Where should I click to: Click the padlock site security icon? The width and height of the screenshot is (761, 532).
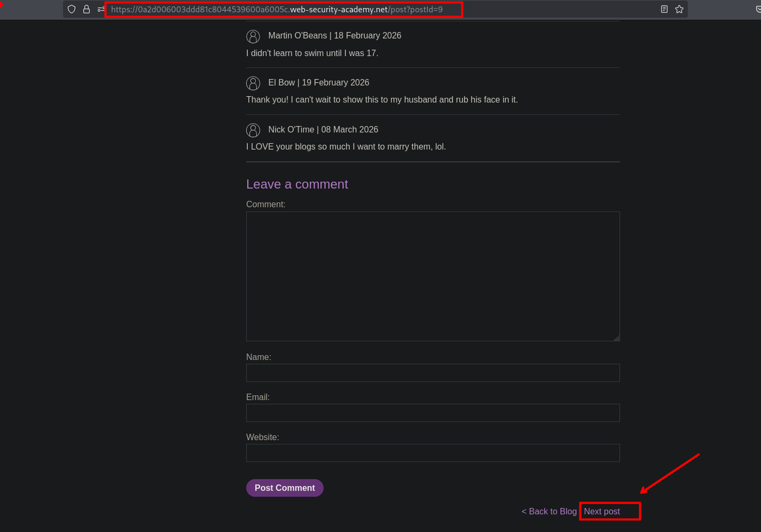(87, 9)
